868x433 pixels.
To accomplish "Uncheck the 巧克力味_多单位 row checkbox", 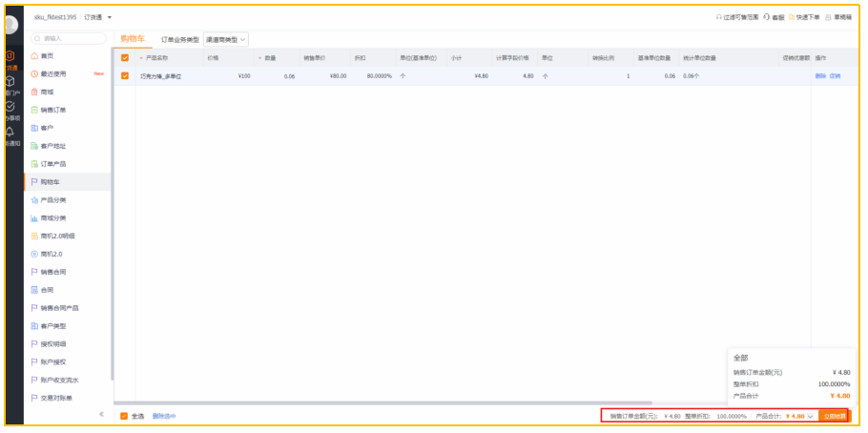I will tap(125, 76).
